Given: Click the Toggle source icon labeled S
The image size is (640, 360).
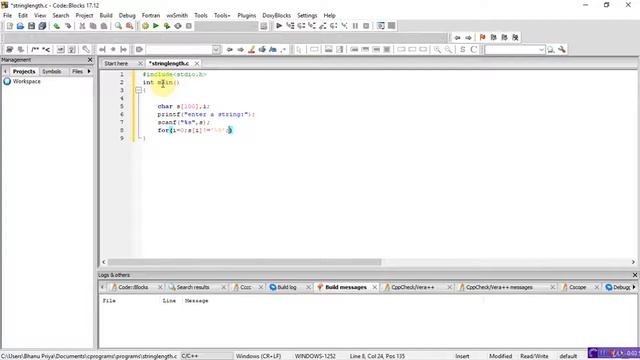Looking at the screenshot, I should (x=462, y=49).
